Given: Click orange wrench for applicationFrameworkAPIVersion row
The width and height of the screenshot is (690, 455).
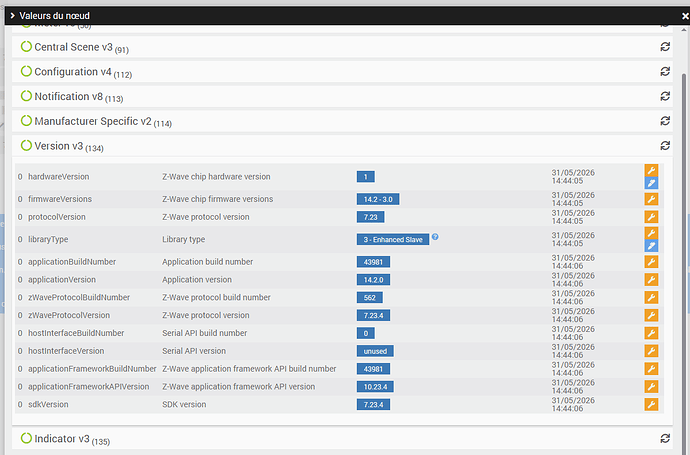Looking at the screenshot, I should [x=651, y=386].
